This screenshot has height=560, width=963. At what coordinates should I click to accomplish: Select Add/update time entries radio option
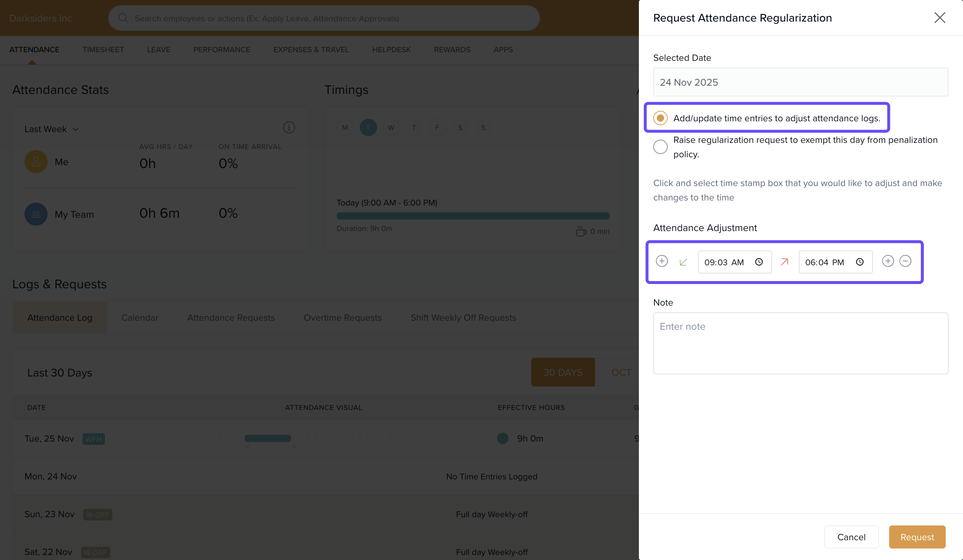(660, 118)
